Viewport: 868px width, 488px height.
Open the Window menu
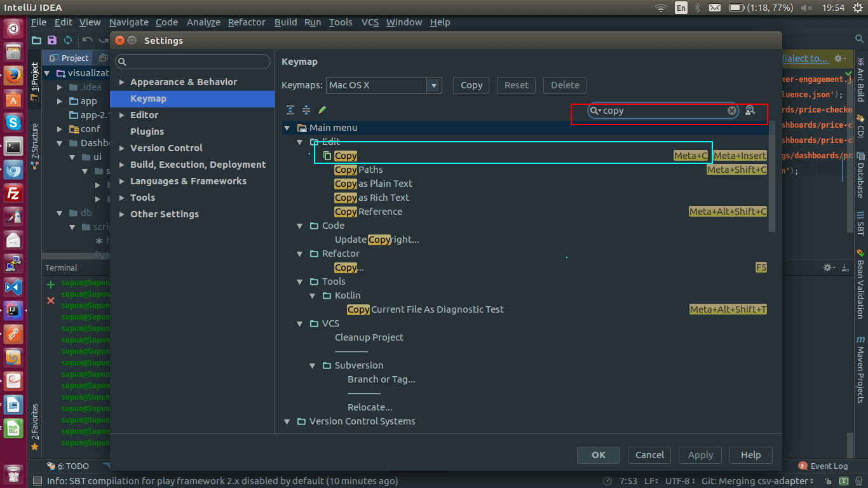tap(404, 22)
